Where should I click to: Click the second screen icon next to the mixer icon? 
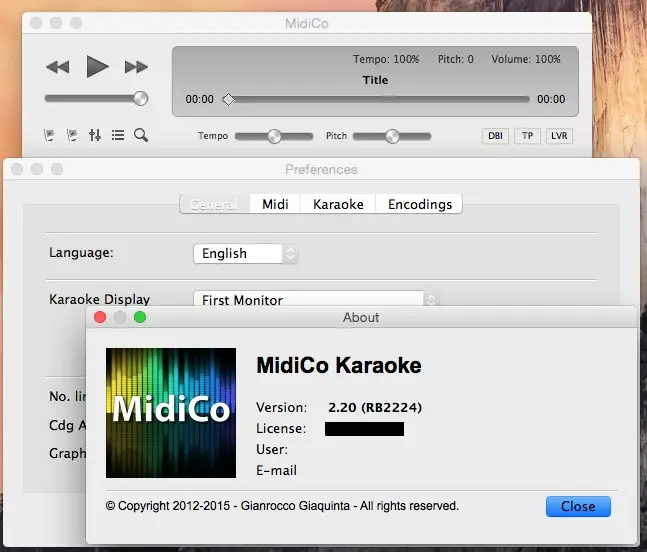(x=72, y=135)
